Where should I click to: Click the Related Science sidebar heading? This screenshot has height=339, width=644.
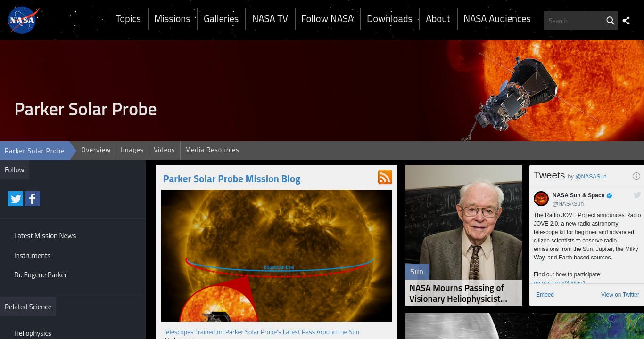click(28, 307)
